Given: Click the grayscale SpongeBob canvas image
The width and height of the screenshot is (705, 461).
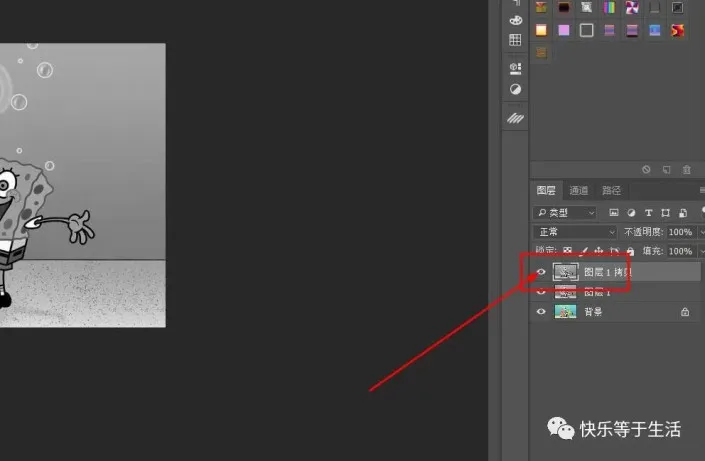Looking at the screenshot, I should tap(83, 185).
